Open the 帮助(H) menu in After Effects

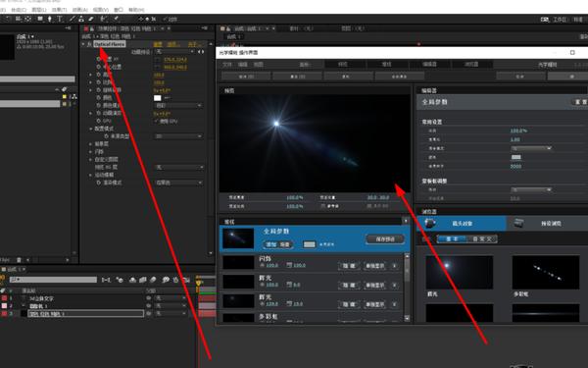coord(136,10)
